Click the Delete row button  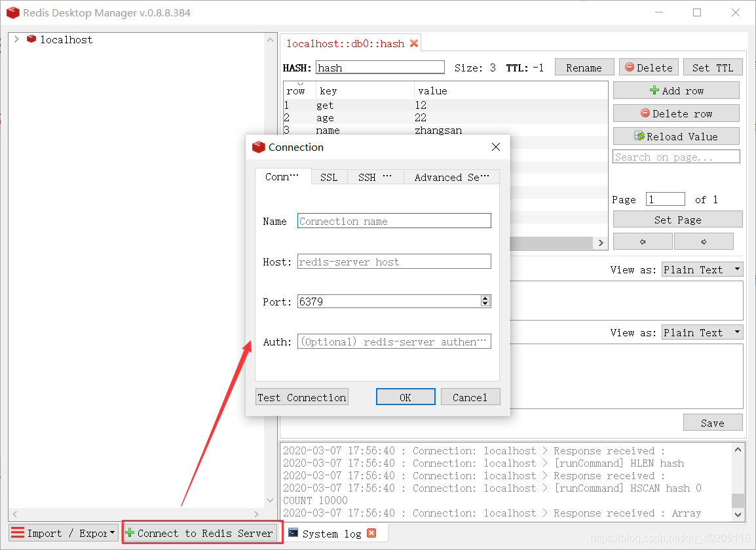pyautogui.click(x=675, y=113)
